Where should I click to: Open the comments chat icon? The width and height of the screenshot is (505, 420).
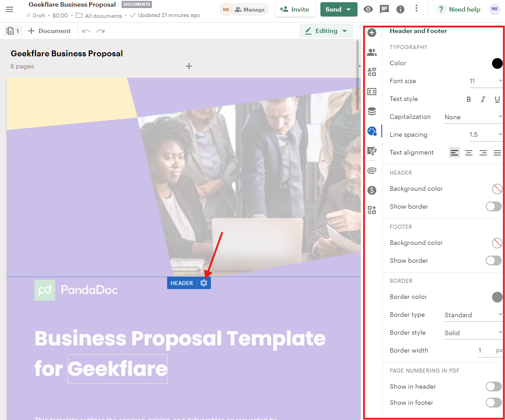[384, 9]
